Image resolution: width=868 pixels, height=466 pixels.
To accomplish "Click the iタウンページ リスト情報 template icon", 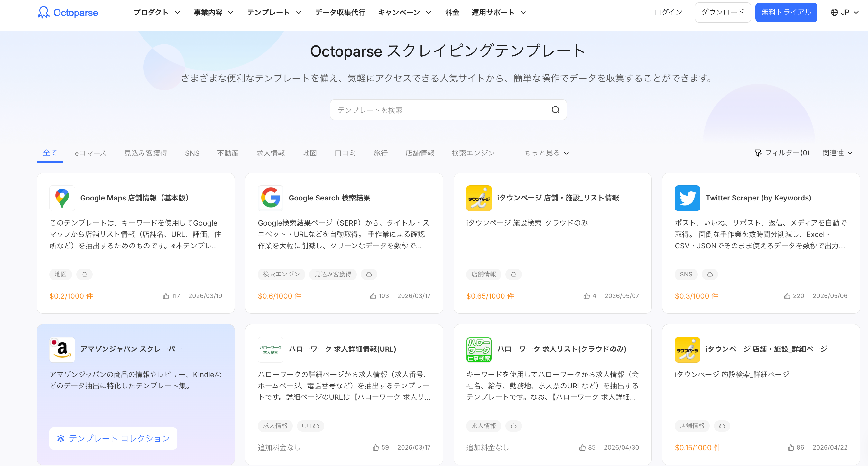I will point(479,198).
